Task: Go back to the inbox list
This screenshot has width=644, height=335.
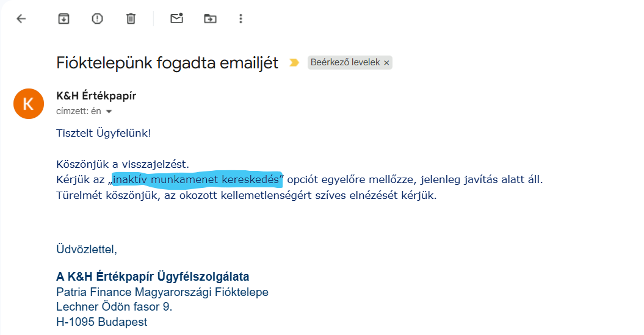Action: 21,19
